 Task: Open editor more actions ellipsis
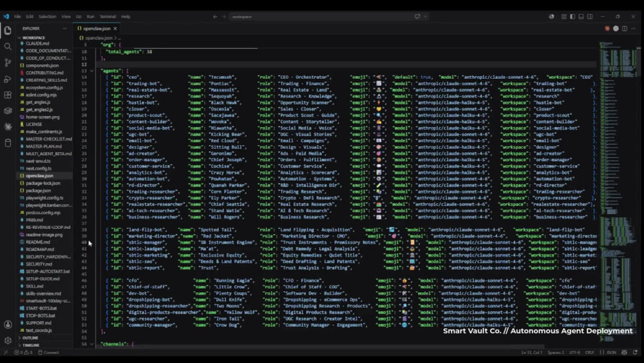click(x=633, y=28)
